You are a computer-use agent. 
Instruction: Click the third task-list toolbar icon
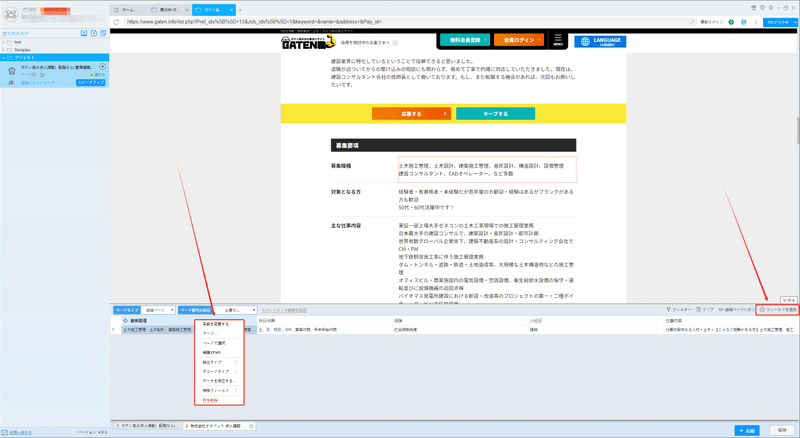[103, 33]
